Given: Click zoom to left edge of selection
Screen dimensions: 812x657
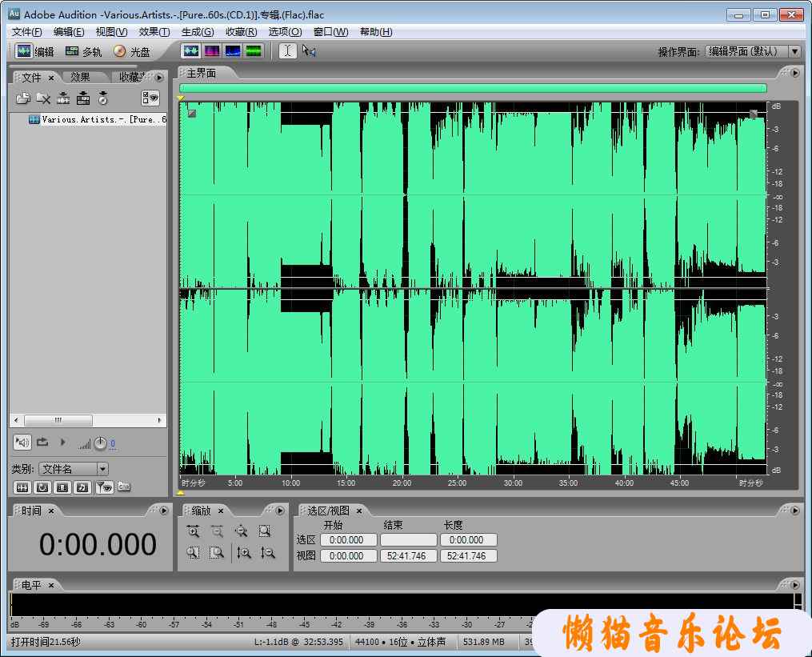Looking at the screenshot, I should point(193,553).
